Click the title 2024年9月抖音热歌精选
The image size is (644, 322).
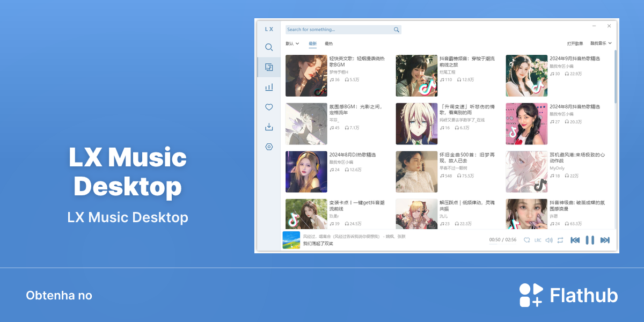[x=575, y=58]
